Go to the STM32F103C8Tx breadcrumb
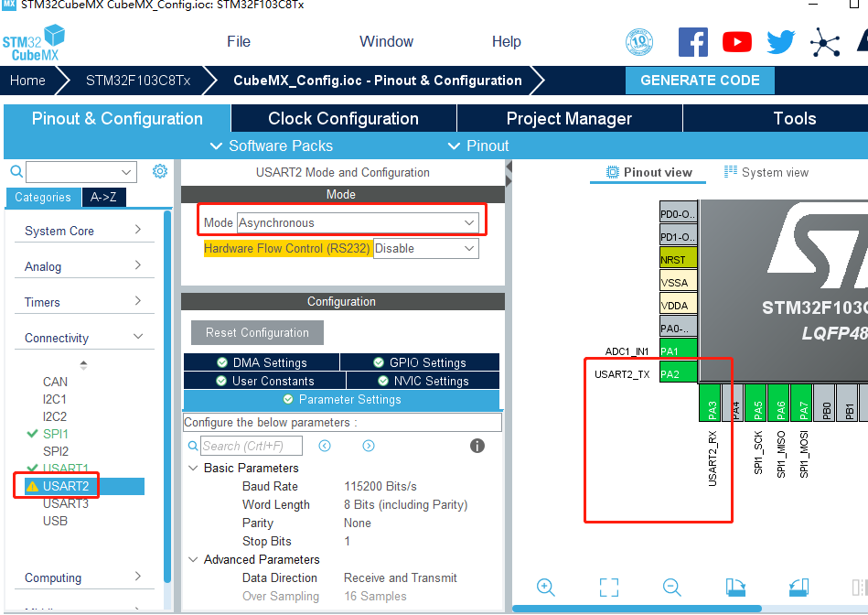 tap(138, 81)
